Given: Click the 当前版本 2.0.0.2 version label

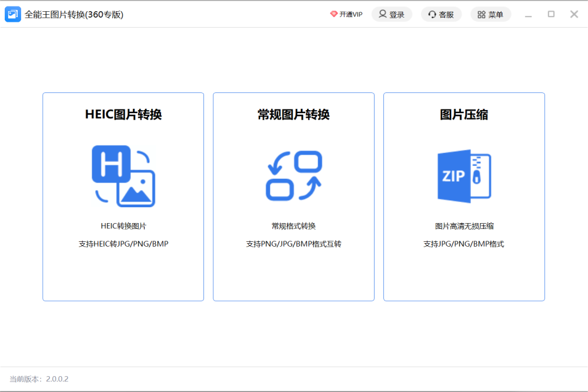Looking at the screenshot, I should coord(39,379).
